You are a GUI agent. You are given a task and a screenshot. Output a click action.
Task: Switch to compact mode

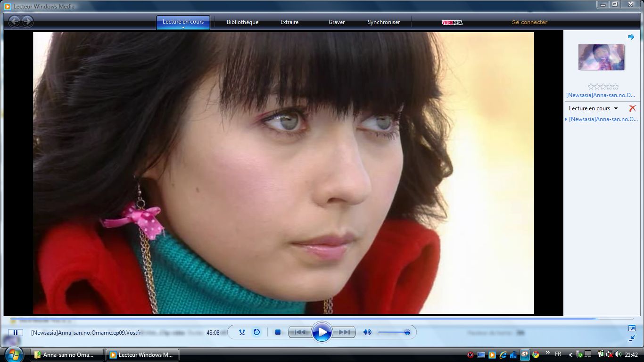tap(632, 338)
